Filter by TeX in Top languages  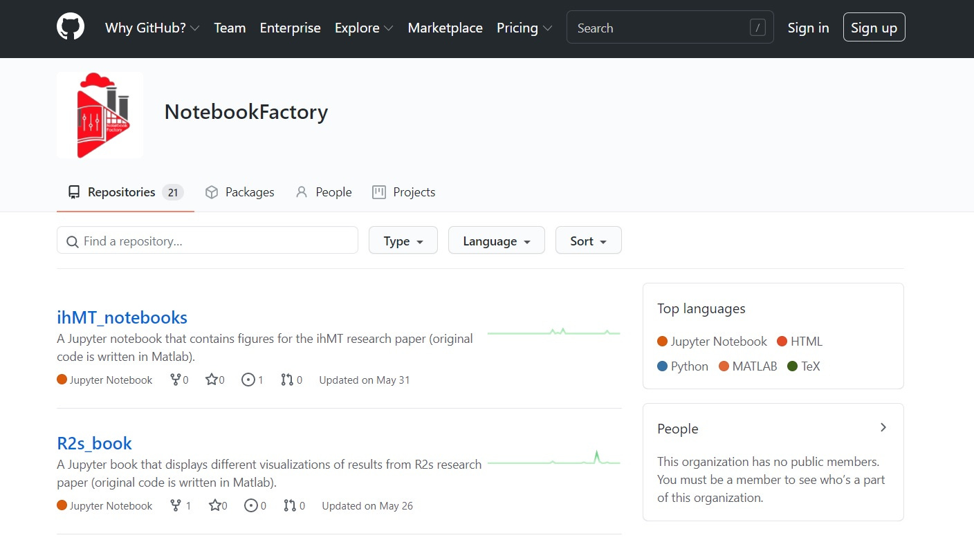point(804,366)
